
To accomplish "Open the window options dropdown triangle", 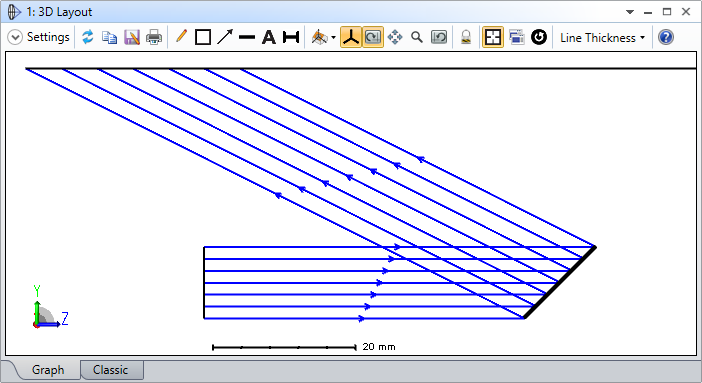I will pyautogui.click(x=630, y=12).
